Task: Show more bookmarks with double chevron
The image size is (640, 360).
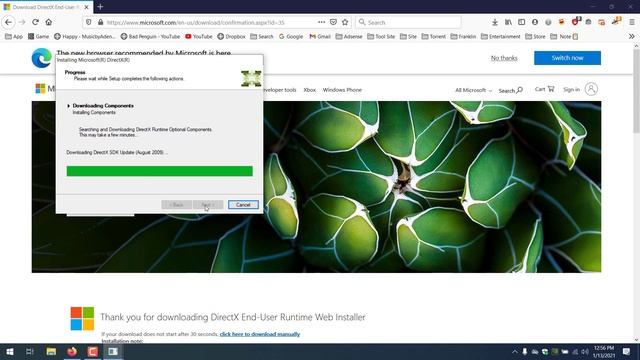Action: pyautogui.click(x=631, y=36)
